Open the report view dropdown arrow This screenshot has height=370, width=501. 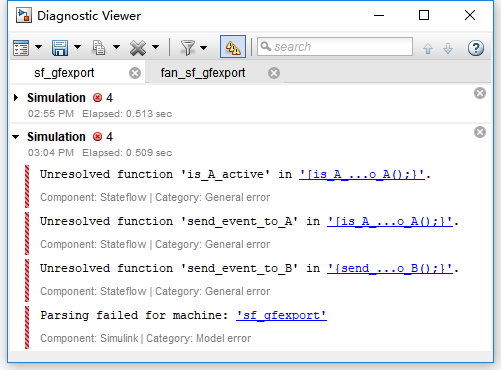click(38, 47)
